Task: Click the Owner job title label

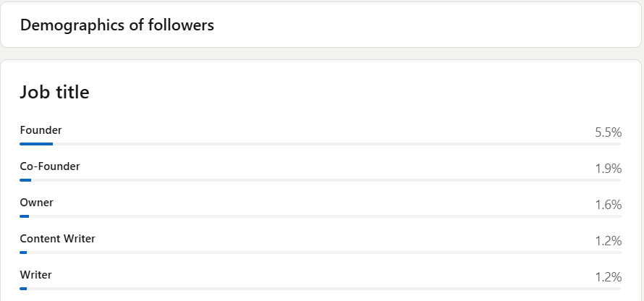Action: [x=36, y=203]
